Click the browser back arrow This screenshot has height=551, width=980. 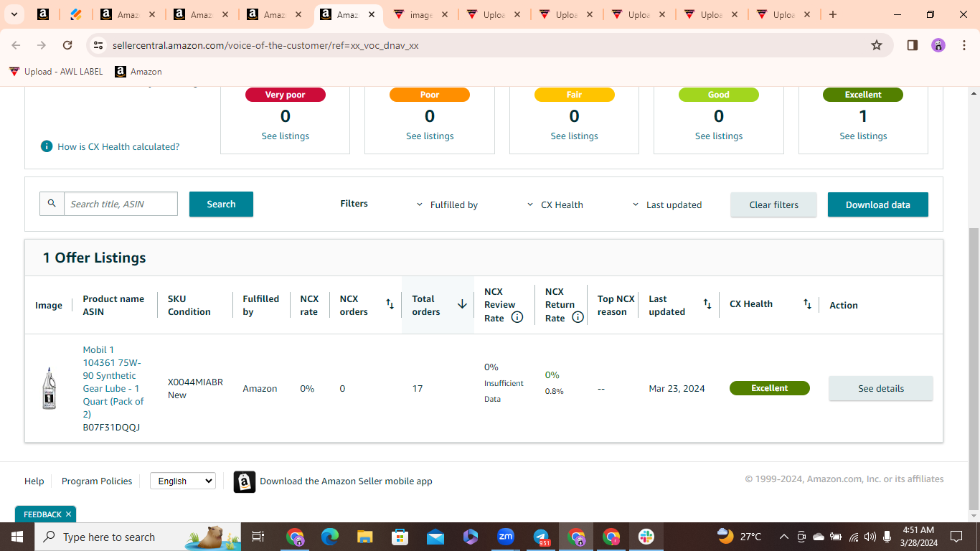[x=16, y=45]
